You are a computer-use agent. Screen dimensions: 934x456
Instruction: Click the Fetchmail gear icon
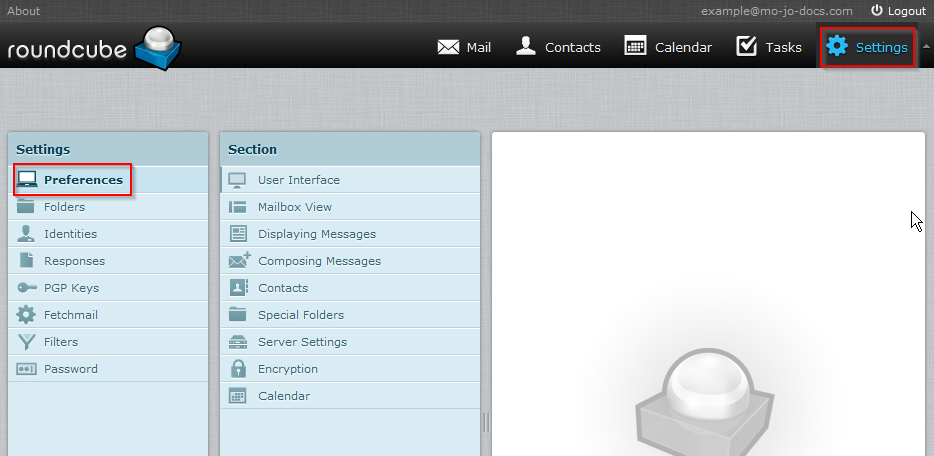[27, 315]
